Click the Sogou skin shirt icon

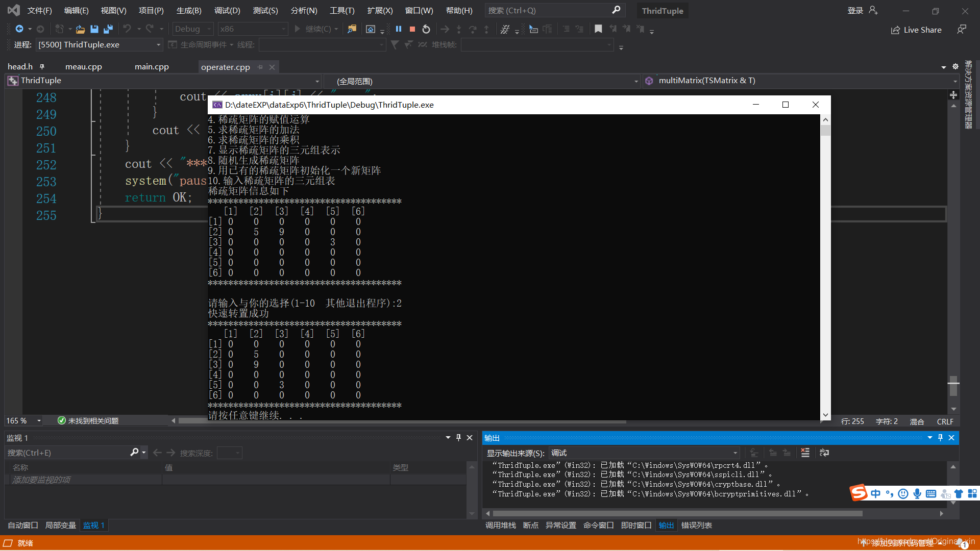pos(959,493)
